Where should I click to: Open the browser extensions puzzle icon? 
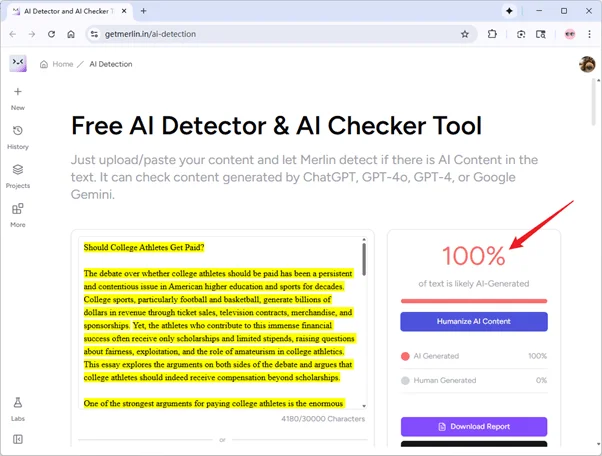[x=492, y=34]
